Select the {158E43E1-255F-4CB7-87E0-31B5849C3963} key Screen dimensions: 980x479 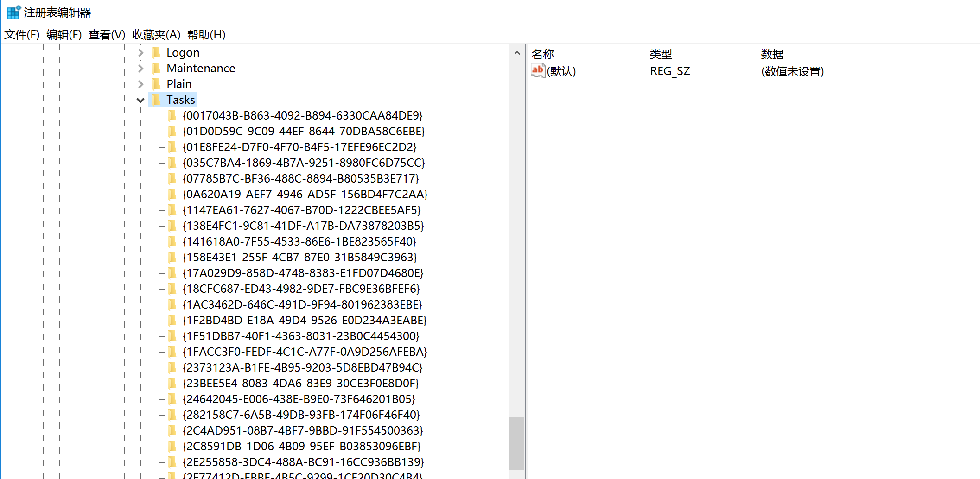(299, 258)
